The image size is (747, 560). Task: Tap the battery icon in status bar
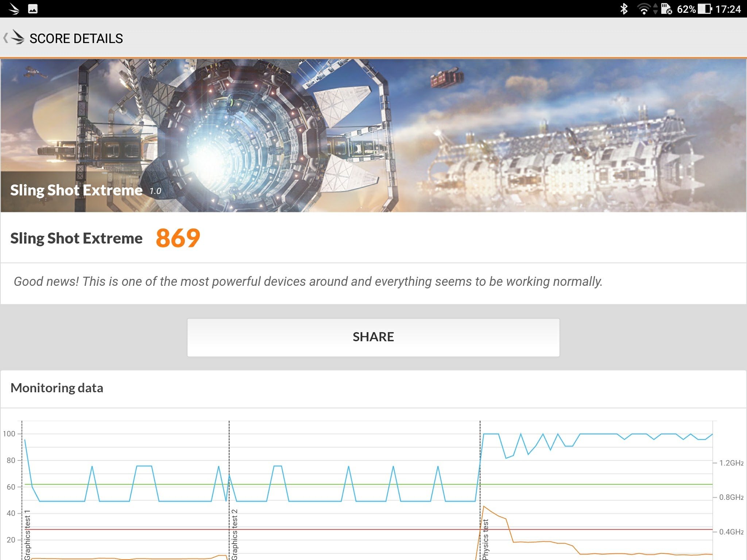tap(705, 9)
